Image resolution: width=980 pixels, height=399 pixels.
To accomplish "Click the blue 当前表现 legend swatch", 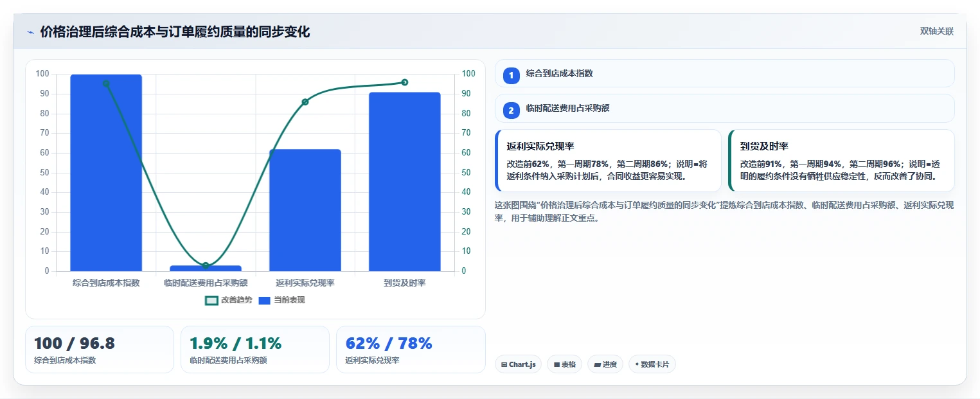I will pyautogui.click(x=265, y=300).
